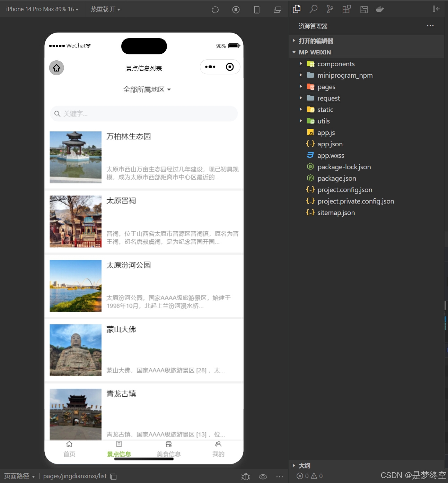
Task: Click the 万柏林生态园 description text
Action: (x=173, y=173)
